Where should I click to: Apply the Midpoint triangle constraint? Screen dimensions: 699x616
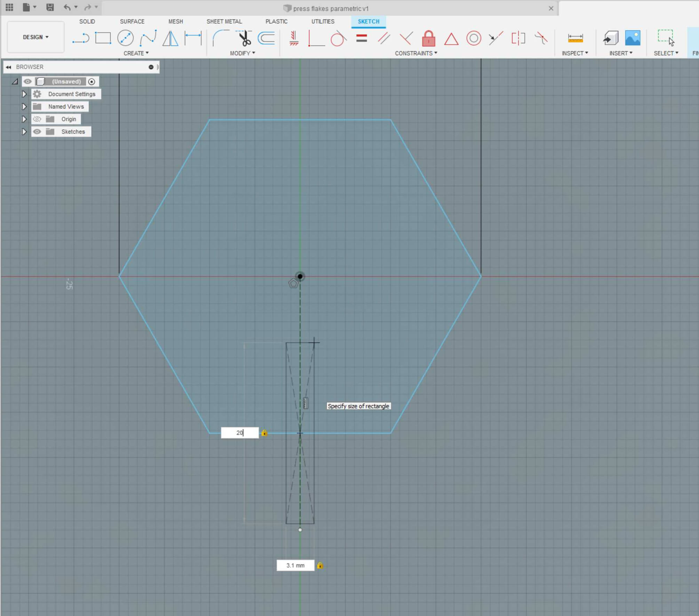pos(451,39)
